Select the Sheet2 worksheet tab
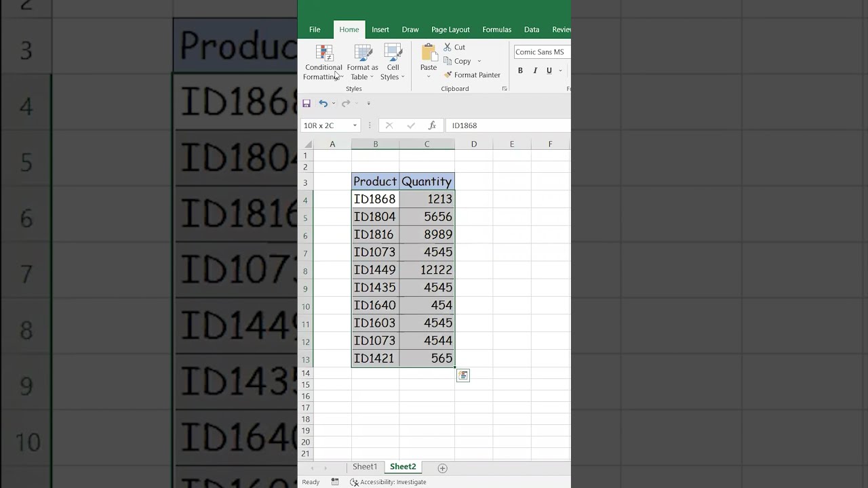 tap(403, 467)
